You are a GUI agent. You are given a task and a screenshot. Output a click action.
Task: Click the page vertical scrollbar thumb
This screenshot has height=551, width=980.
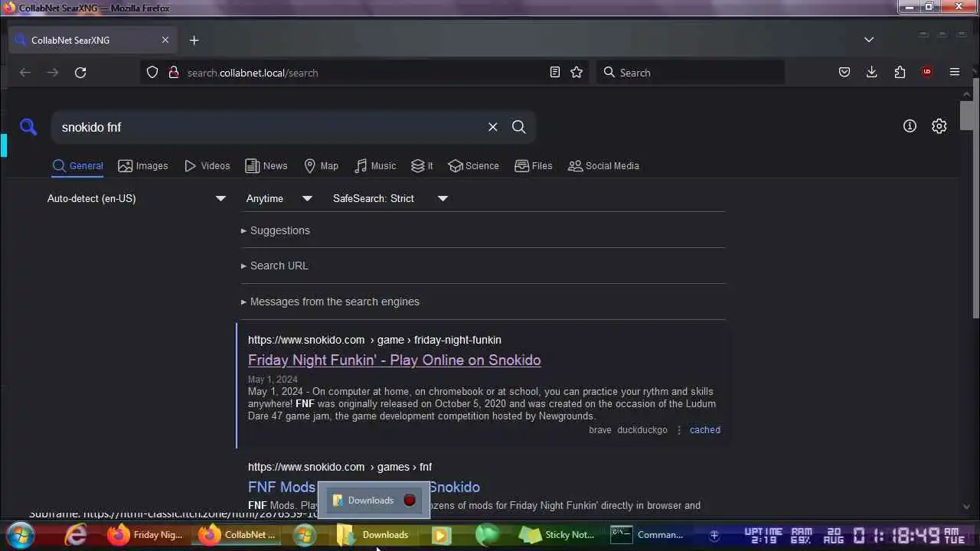tap(968, 115)
